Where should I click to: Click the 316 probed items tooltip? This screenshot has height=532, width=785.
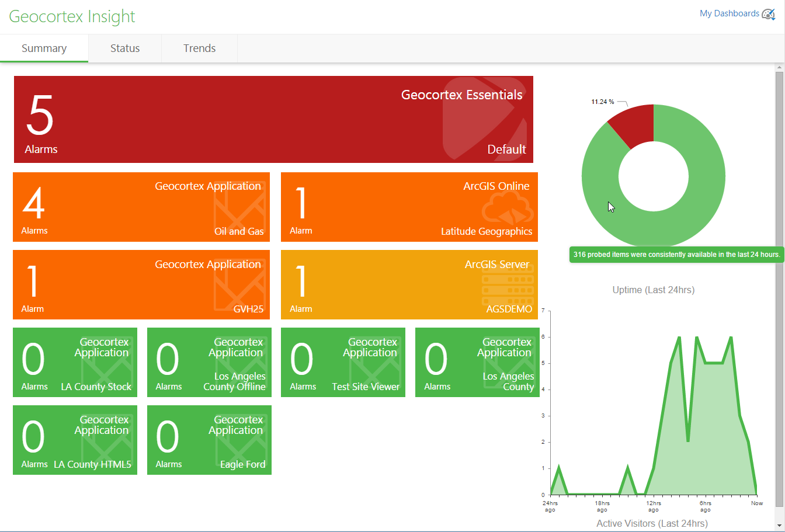[x=676, y=255]
